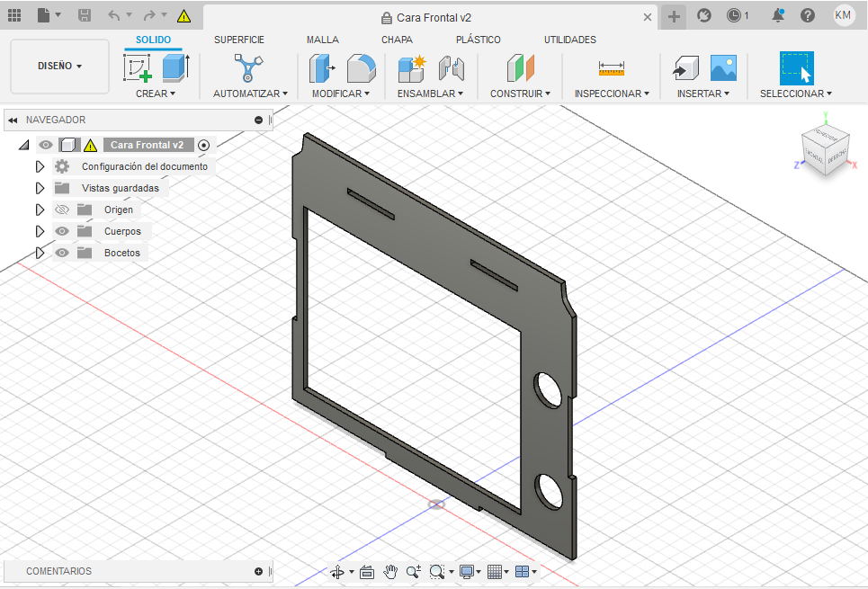The height and width of the screenshot is (589, 868).
Task: Open the CREAR dropdown menu
Action: [156, 94]
